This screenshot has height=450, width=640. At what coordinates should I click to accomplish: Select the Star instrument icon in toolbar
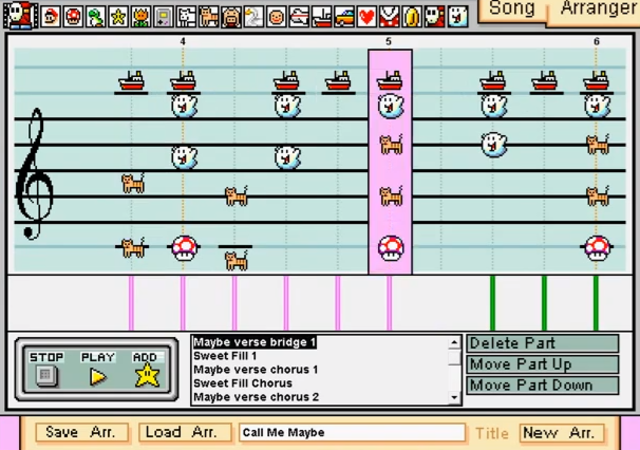click(x=118, y=17)
